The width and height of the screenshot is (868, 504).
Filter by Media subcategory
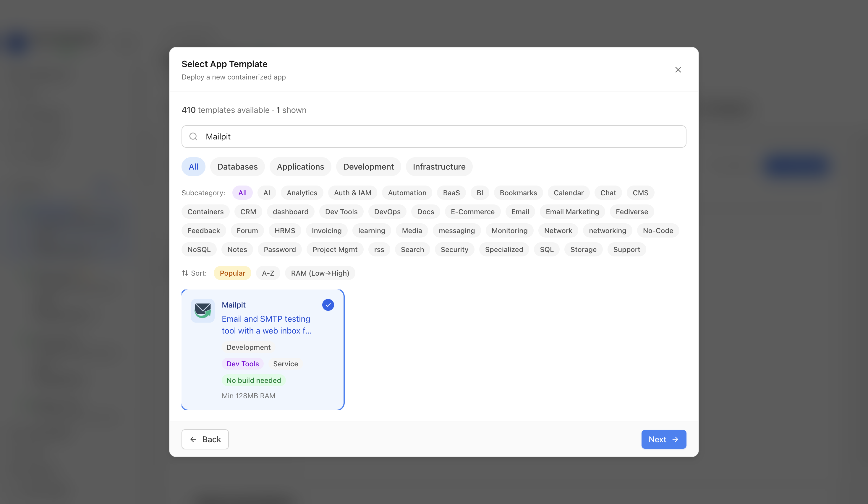(412, 231)
